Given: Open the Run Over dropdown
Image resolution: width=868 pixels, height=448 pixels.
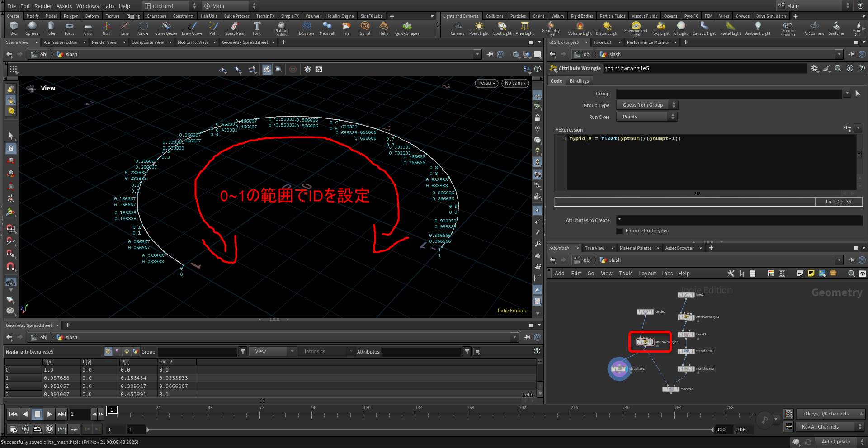Looking at the screenshot, I should (x=646, y=117).
